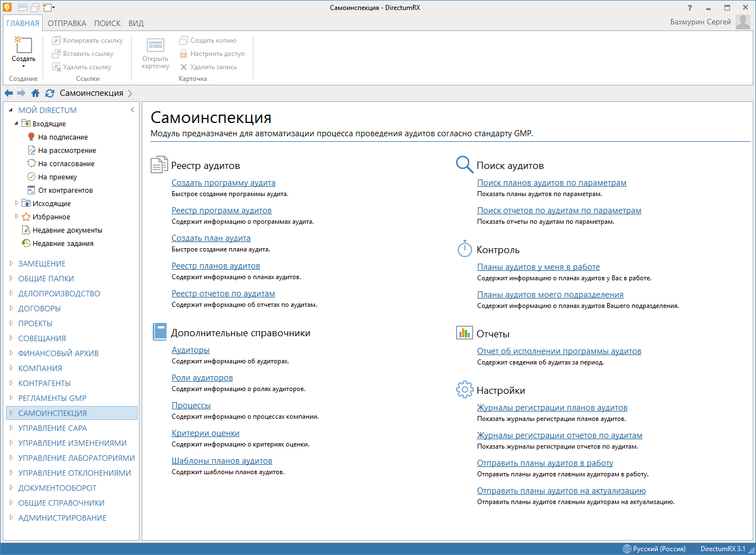The width and height of the screenshot is (756, 555).
Task: Expand the УПРАВЛЕНИЕ САРА section
Action: coord(11,428)
